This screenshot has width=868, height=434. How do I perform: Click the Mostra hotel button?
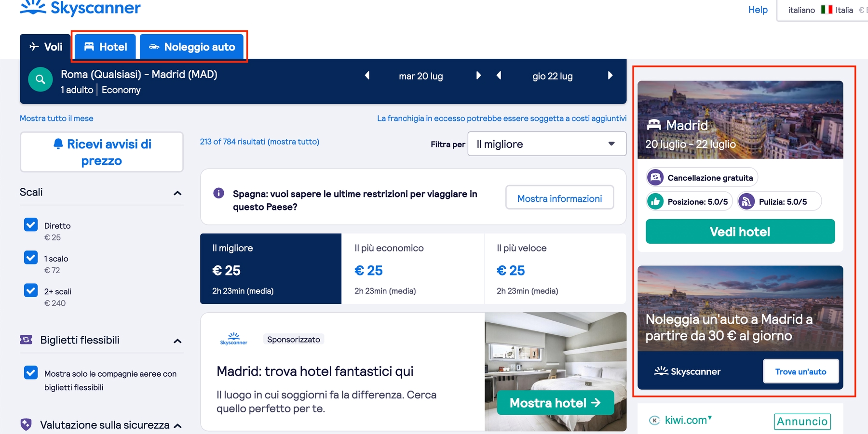(555, 403)
